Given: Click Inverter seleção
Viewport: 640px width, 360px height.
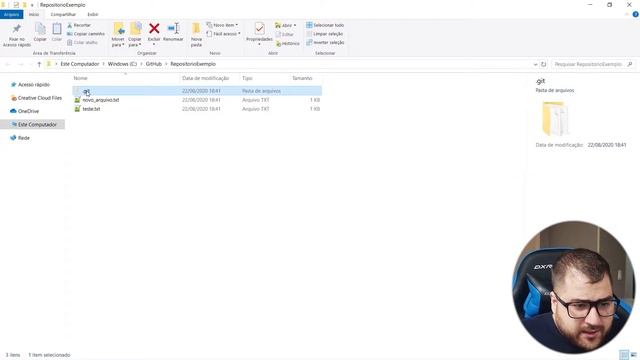Looking at the screenshot, I should (x=325, y=42).
